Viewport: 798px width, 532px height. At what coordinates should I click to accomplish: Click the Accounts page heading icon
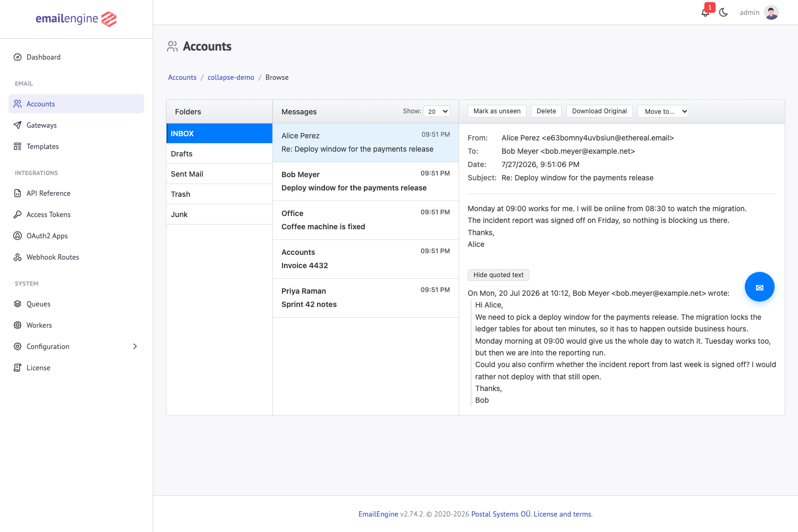click(x=172, y=46)
